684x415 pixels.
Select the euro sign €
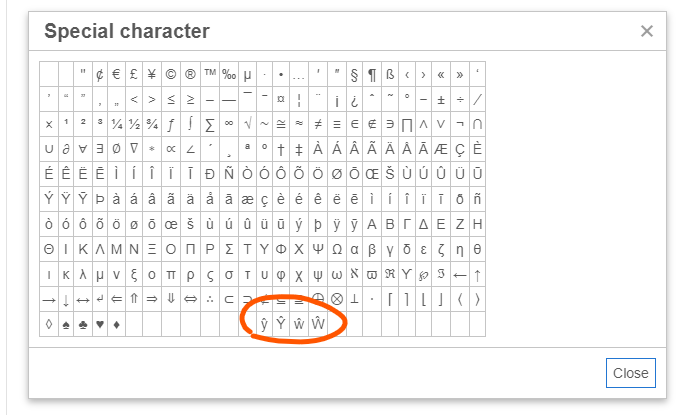117,74
